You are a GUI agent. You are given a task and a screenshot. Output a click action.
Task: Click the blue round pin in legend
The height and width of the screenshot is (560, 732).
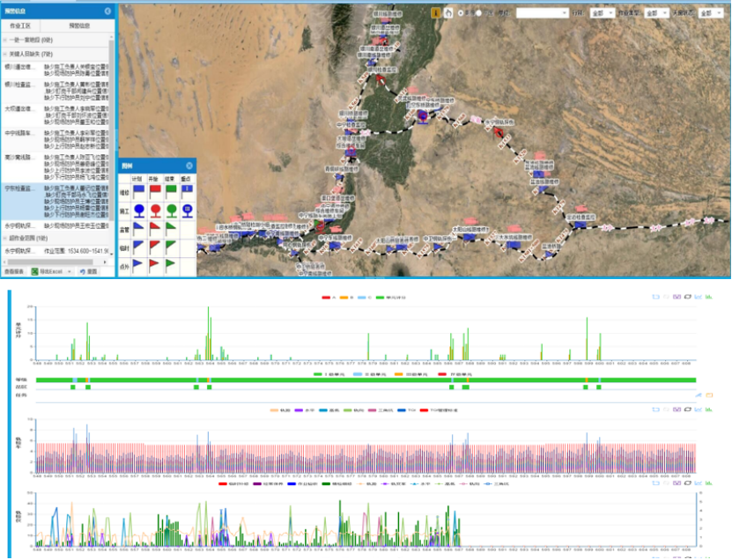[138, 209]
